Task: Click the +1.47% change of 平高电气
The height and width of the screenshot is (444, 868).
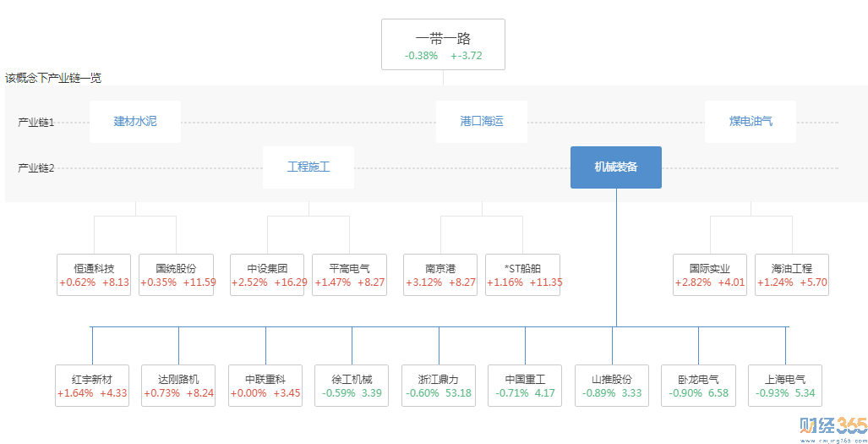Action: tap(333, 282)
